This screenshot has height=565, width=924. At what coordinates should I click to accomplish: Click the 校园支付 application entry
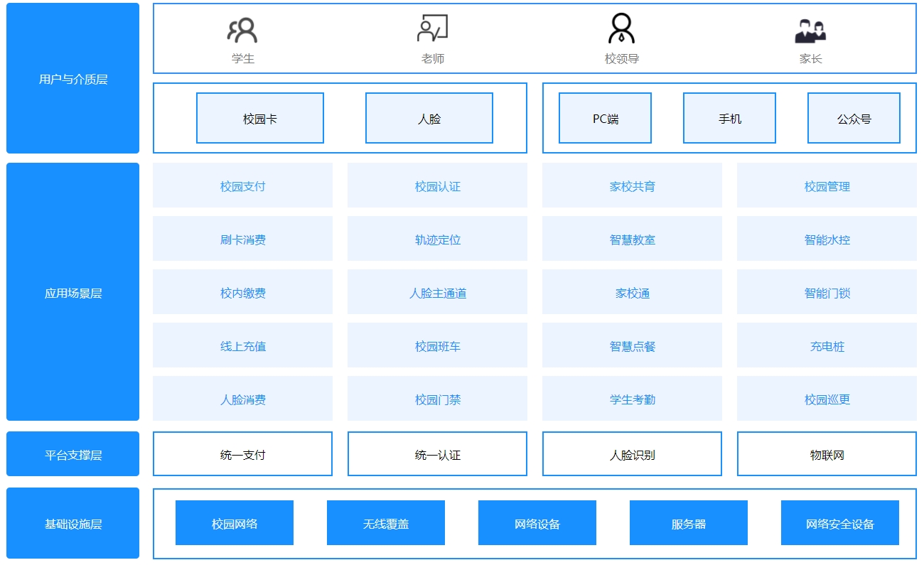[243, 185]
